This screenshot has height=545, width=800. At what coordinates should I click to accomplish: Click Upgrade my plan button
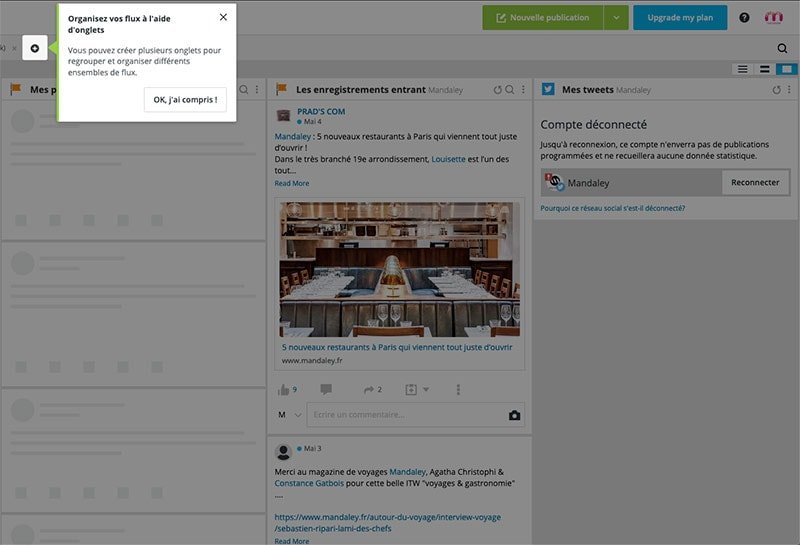click(x=680, y=17)
